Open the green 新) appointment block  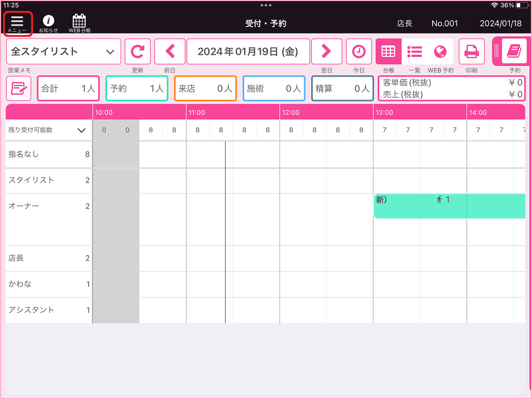[x=449, y=206]
